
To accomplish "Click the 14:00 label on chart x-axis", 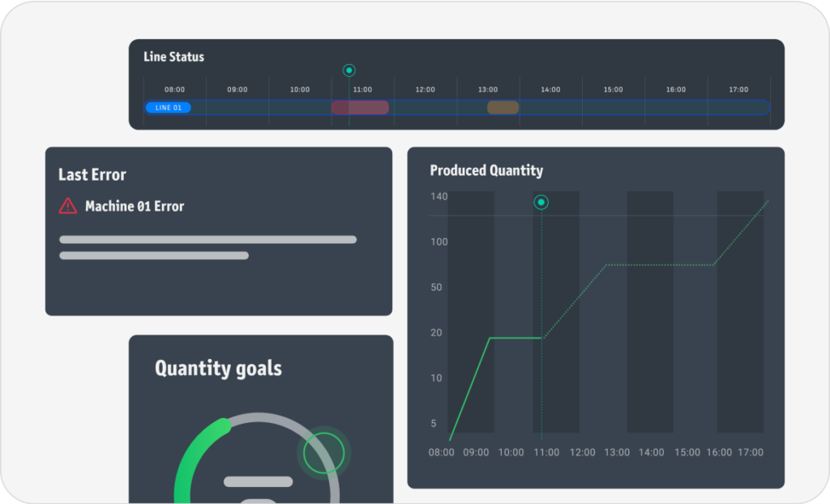I will 651,452.
